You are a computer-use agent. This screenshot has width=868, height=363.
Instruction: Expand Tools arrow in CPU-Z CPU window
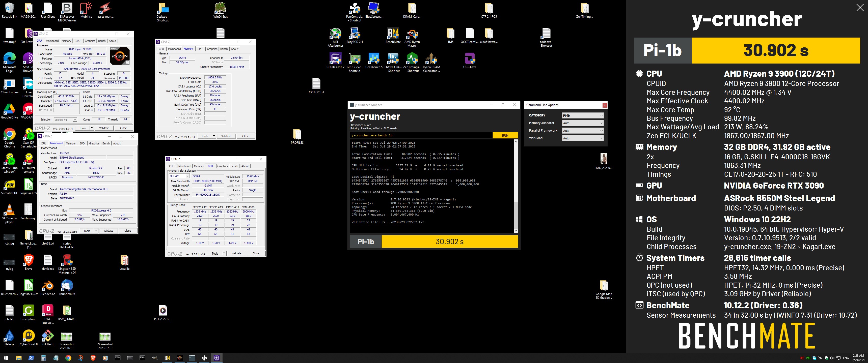[x=92, y=128]
